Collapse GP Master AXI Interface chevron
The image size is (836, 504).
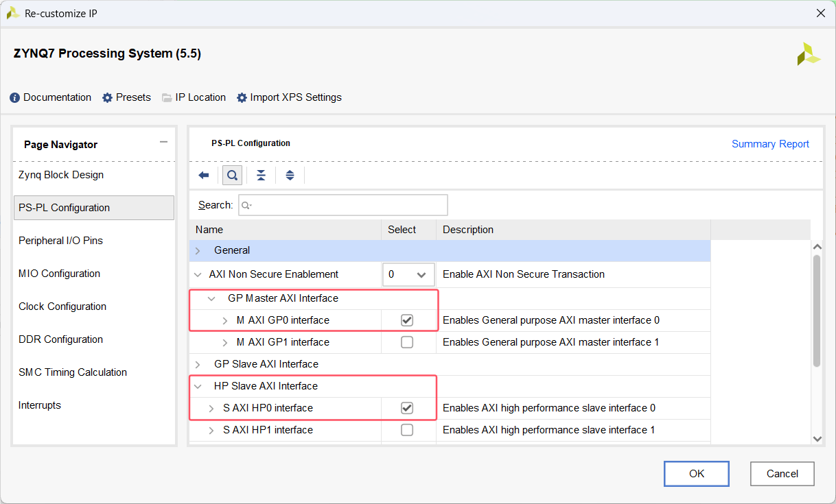click(x=211, y=299)
